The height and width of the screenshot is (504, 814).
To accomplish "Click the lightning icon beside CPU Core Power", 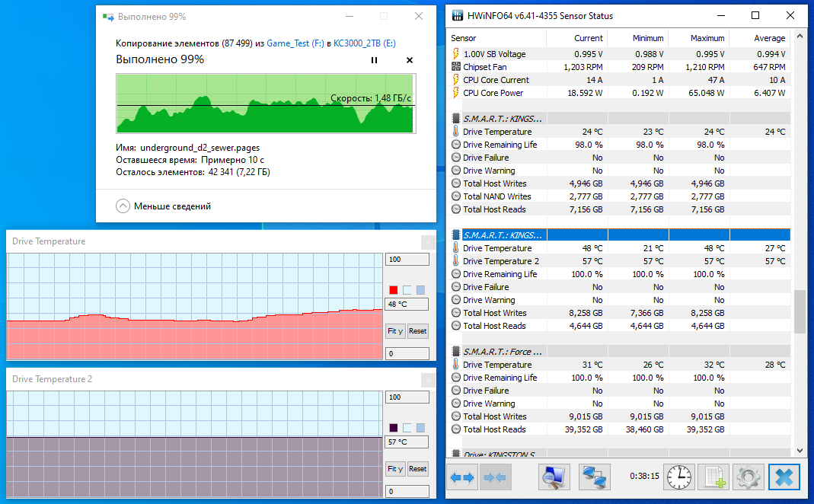I will coord(456,92).
